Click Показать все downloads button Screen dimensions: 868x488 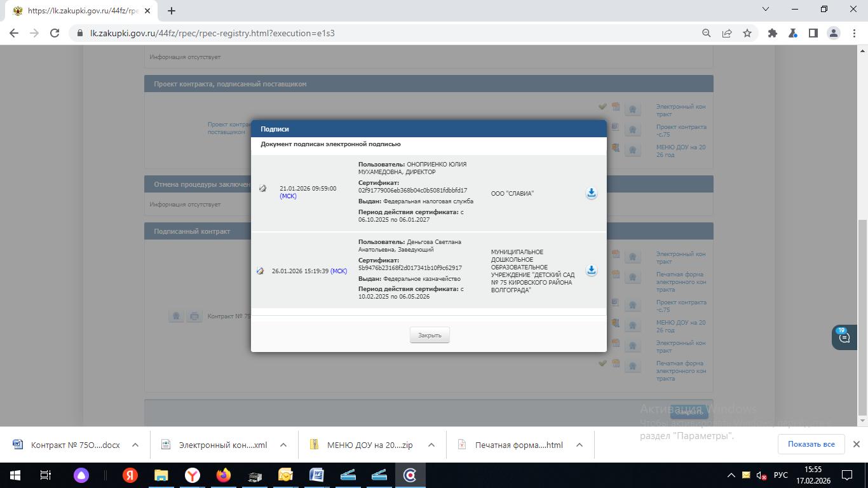click(811, 444)
